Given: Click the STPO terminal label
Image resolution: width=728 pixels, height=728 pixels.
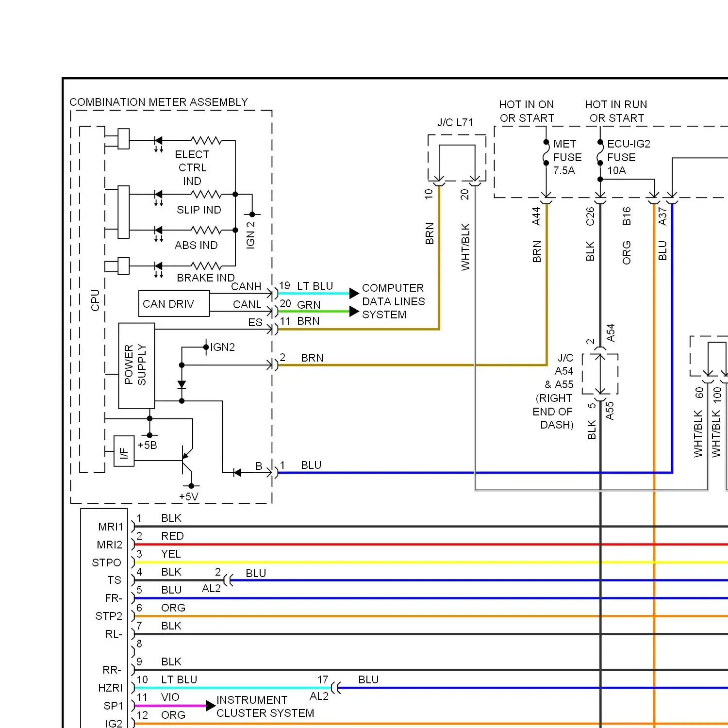Looking at the screenshot, I should point(106,563).
